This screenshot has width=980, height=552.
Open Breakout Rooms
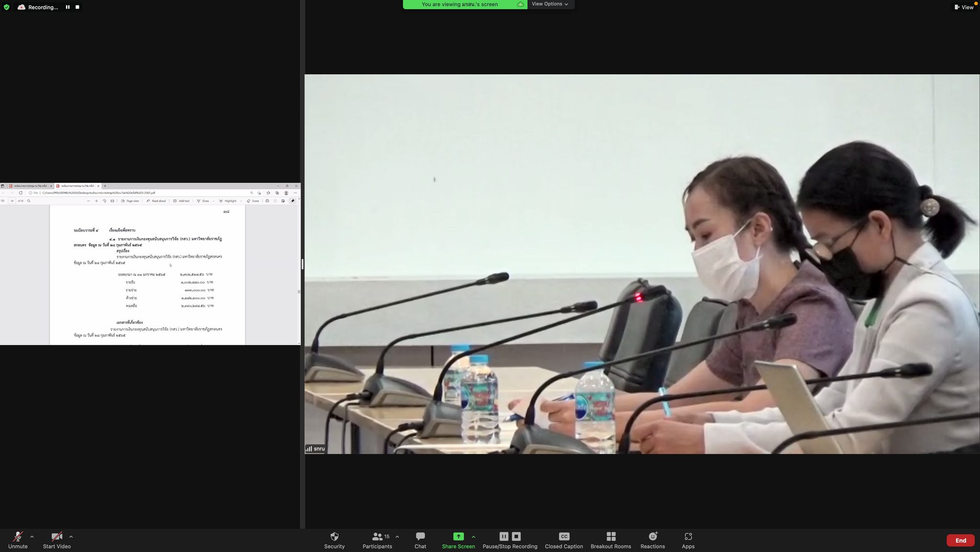(610, 540)
